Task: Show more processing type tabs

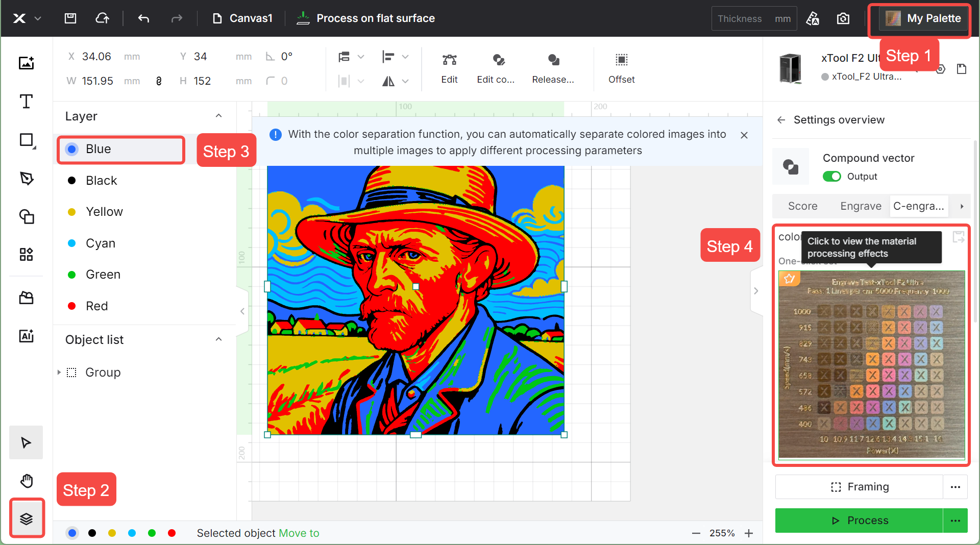Action: tap(962, 206)
